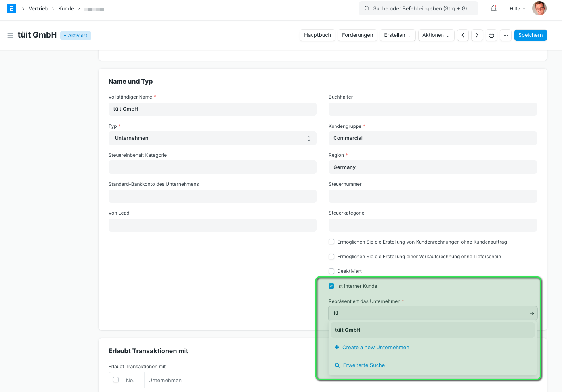The height and width of the screenshot is (392, 562).
Task: Uncheck Ist interner Kunde checkbox
Action: pos(331,286)
